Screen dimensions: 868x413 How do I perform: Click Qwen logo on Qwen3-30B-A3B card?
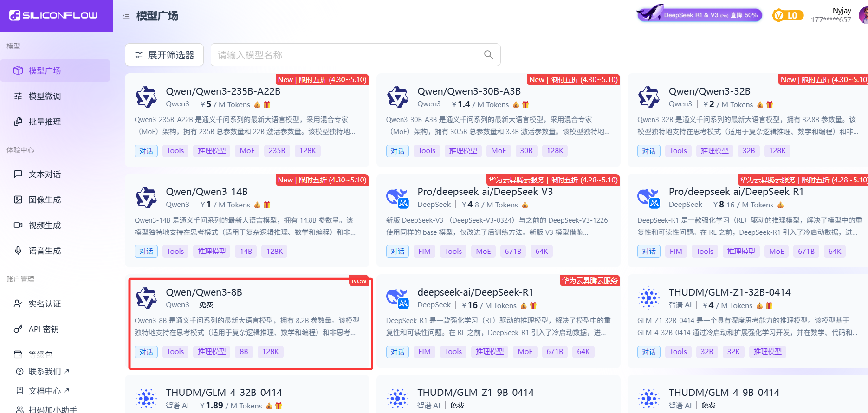click(398, 97)
